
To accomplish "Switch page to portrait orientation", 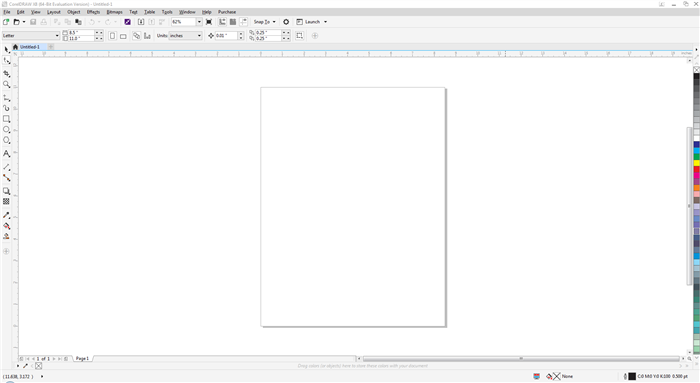I will coord(112,36).
